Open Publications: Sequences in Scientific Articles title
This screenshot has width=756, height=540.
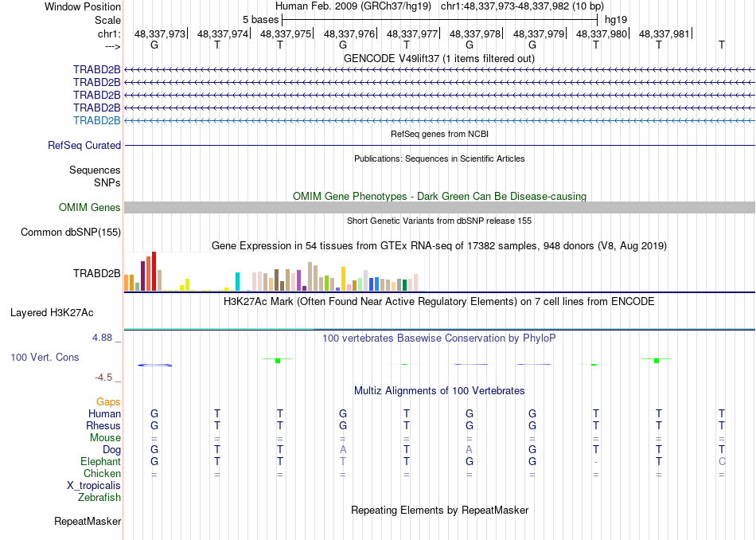tap(439, 158)
